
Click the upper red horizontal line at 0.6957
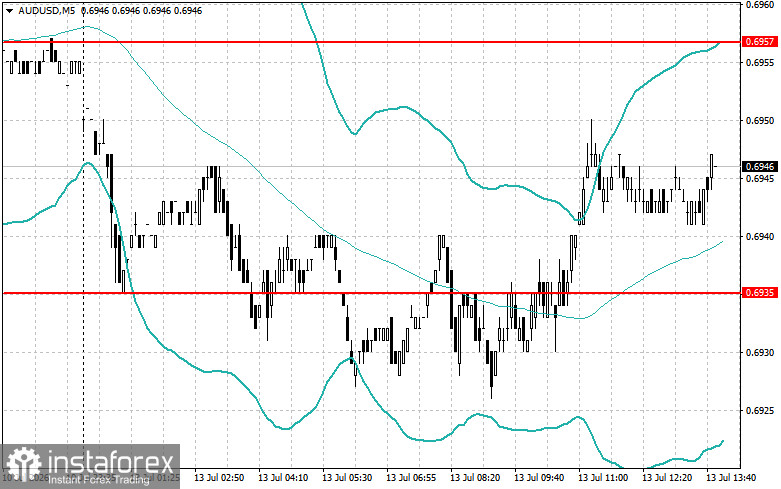point(371,42)
